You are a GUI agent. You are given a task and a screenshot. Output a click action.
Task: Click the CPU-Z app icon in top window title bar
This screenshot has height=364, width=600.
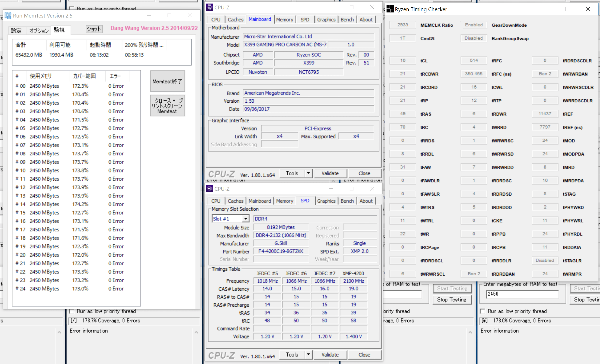(x=209, y=7)
